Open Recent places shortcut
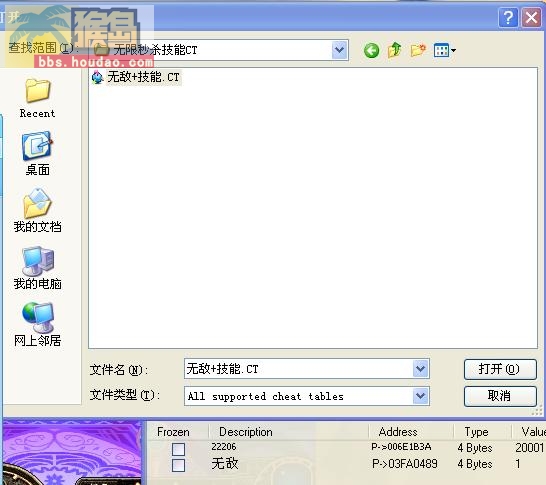Screen dimensions: 546x485 click(x=37, y=98)
